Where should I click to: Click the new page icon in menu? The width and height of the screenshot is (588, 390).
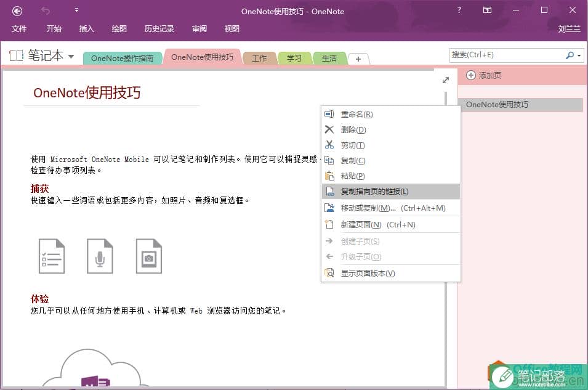[x=329, y=224]
